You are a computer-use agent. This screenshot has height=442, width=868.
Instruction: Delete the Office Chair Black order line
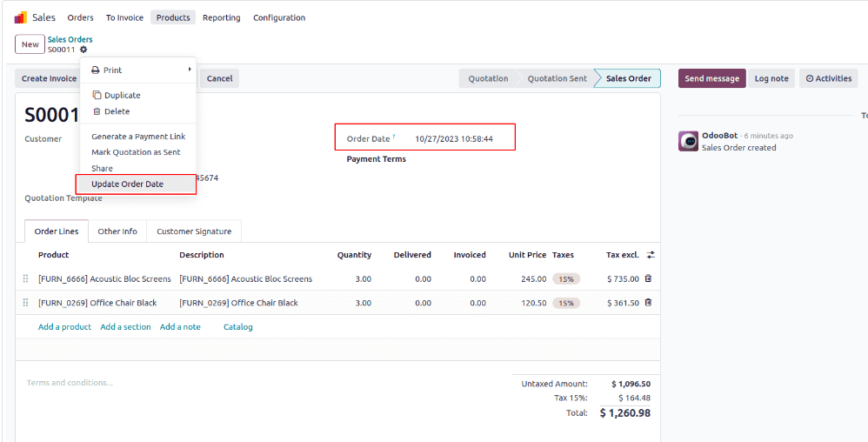(648, 303)
